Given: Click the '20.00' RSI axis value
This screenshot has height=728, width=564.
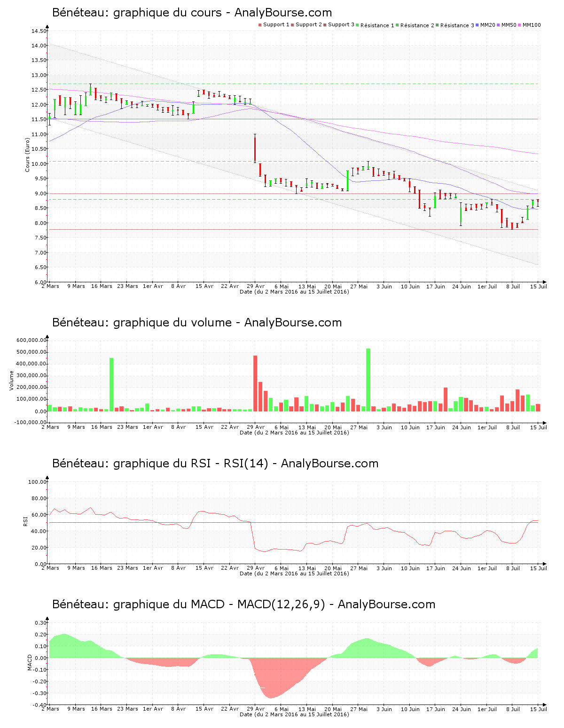Looking at the screenshot, I should 39,548.
